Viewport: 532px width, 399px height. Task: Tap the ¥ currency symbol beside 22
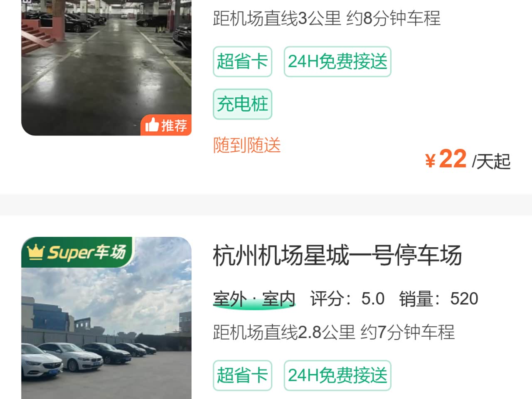tap(430, 160)
